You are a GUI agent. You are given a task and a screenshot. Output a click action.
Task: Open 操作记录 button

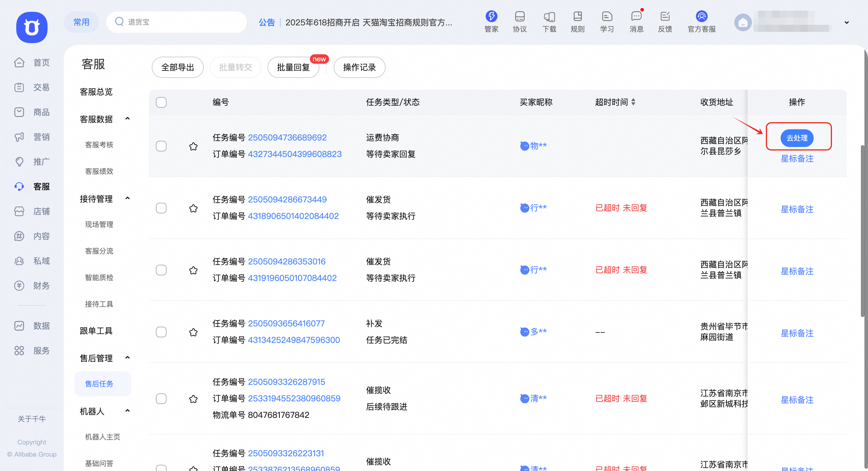click(x=359, y=67)
